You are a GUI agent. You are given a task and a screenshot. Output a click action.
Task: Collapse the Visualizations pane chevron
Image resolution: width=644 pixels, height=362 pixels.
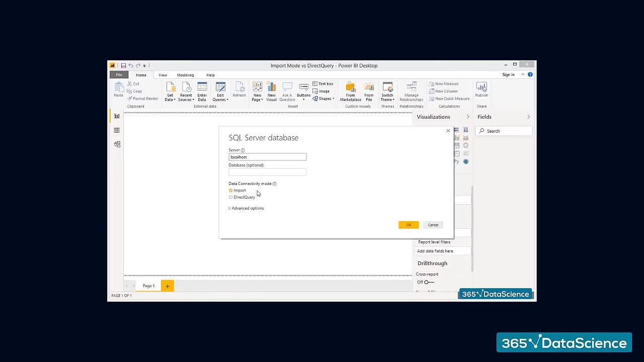pyautogui.click(x=467, y=117)
